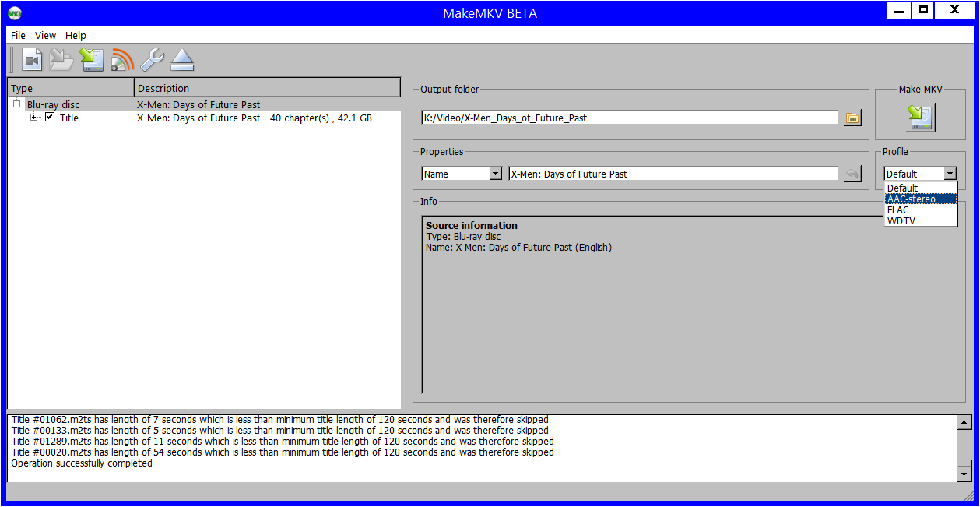Uncheck the Title checkbox
Image resolution: width=980 pixels, height=507 pixels.
(50, 118)
